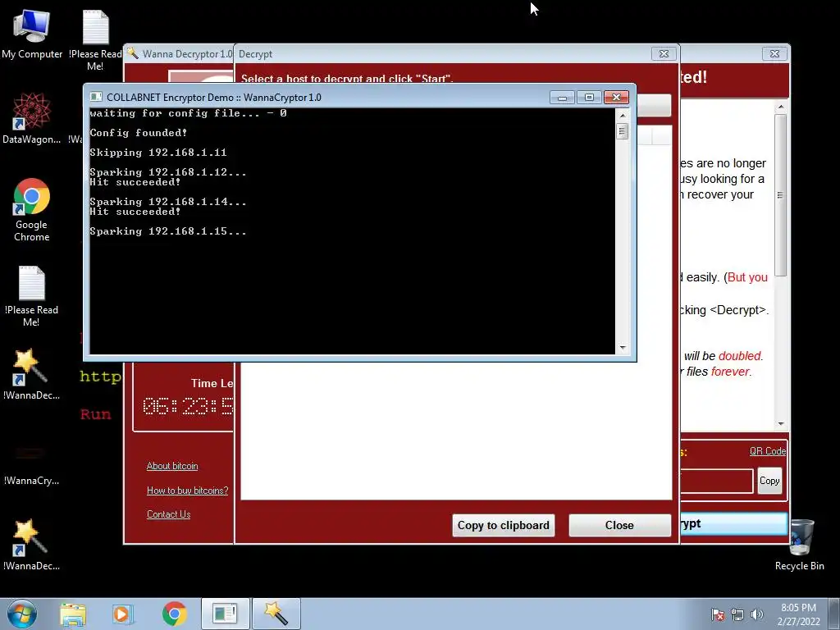Click 'Sparking 192.168.1.15...' console line
Viewport: 840px width, 630px height.
[168, 231]
